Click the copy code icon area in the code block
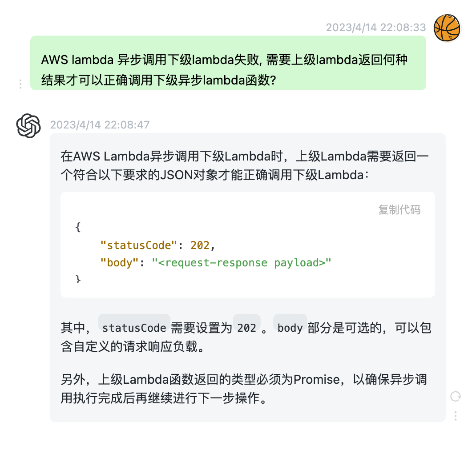This screenshot has height=458, width=476. [399, 209]
